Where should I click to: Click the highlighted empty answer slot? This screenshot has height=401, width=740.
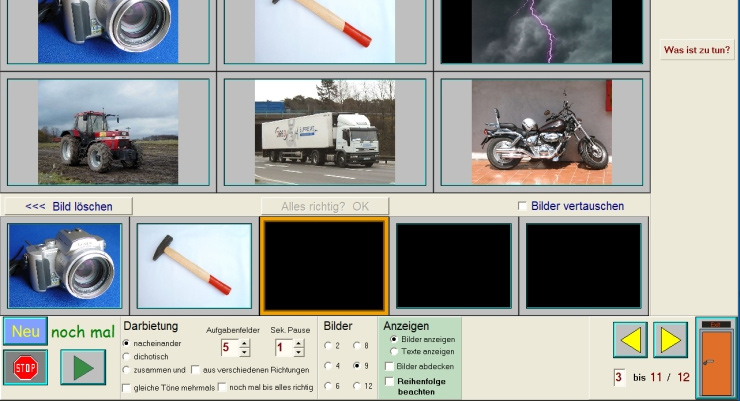pyautogui.click(x=324, y=265)
